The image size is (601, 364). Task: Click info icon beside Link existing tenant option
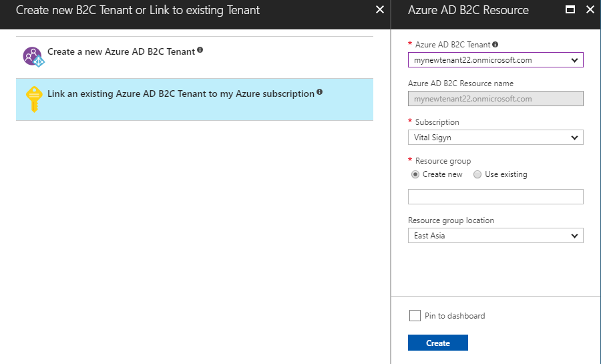[x=319, y=92]
